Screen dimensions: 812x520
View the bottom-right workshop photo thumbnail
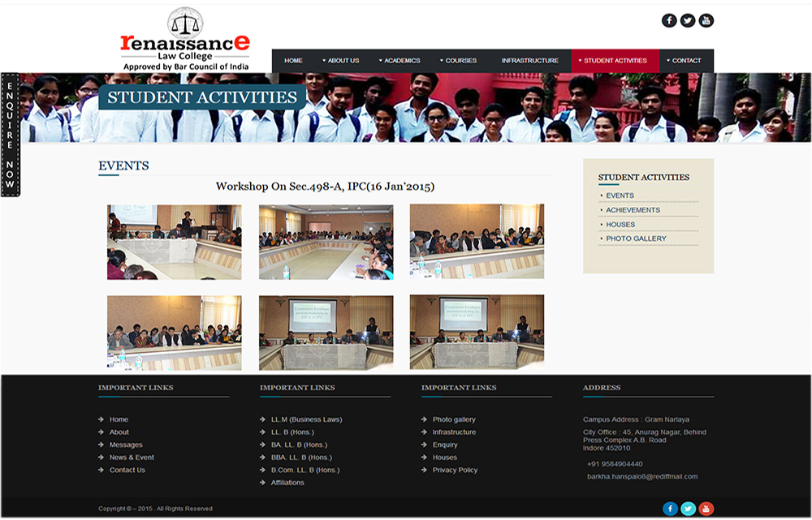477,332
